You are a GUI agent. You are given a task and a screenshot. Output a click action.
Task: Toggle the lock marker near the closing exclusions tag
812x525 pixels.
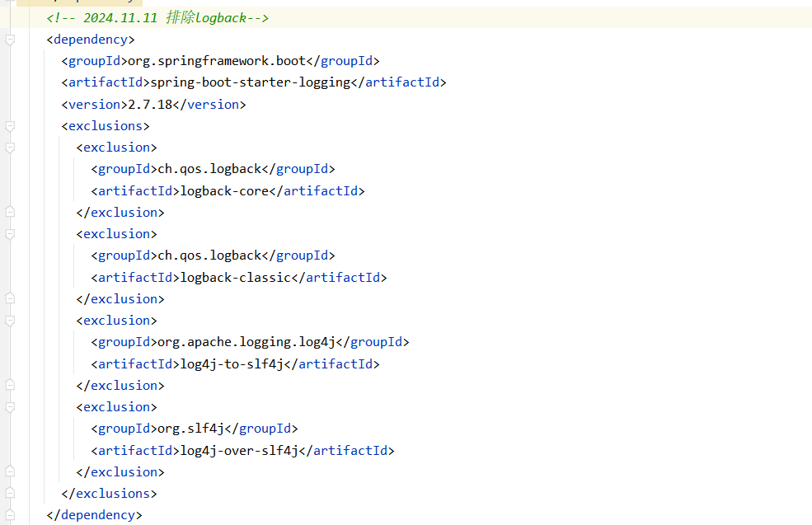click(x=10, y=492)
